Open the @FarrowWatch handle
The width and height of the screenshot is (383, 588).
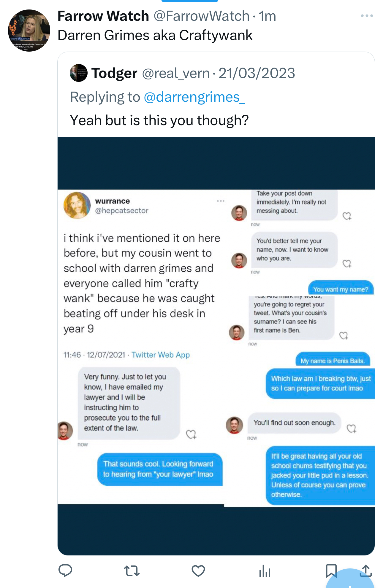(201, 16)
